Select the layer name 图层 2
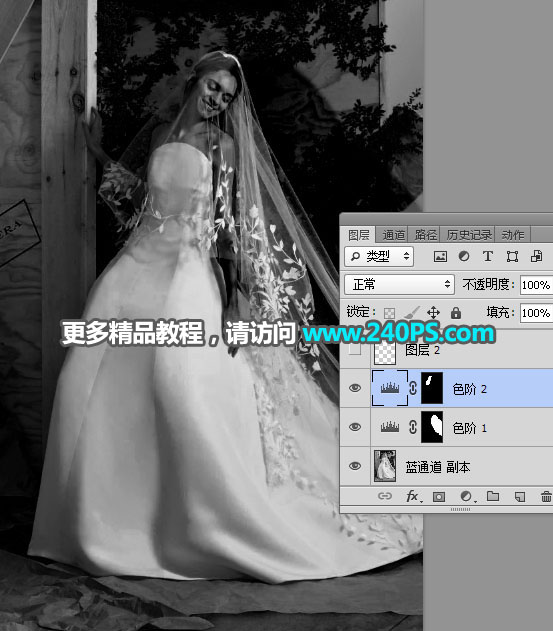The image size is (553, 631). point(422,350)
